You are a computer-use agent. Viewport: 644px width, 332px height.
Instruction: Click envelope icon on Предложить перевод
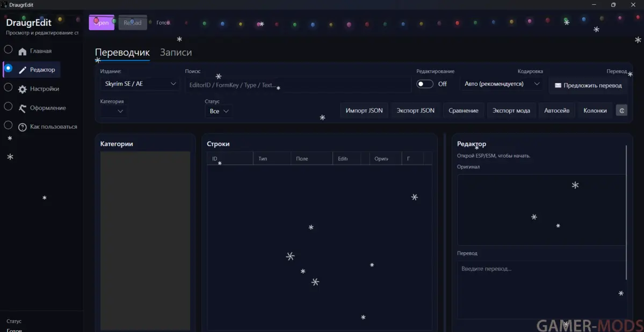click(x=558, y=85)
